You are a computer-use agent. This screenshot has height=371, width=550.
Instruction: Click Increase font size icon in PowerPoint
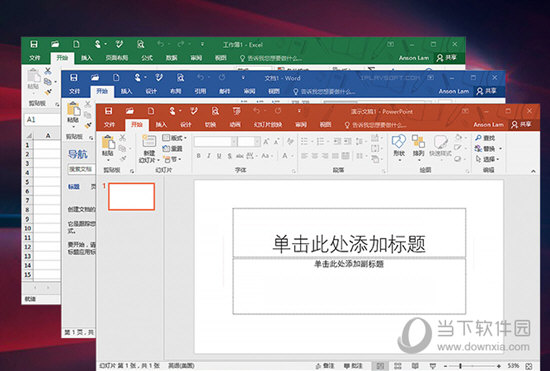pyautogui.click(x=266, y=142)
